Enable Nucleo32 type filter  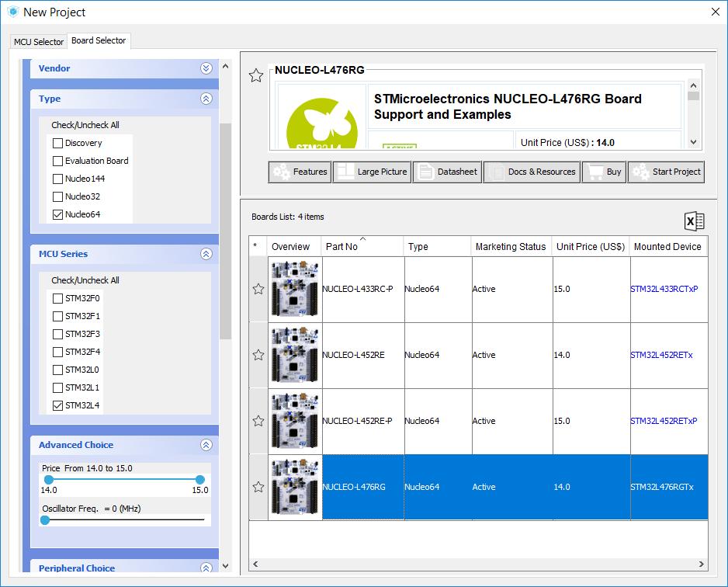[57, 196]
